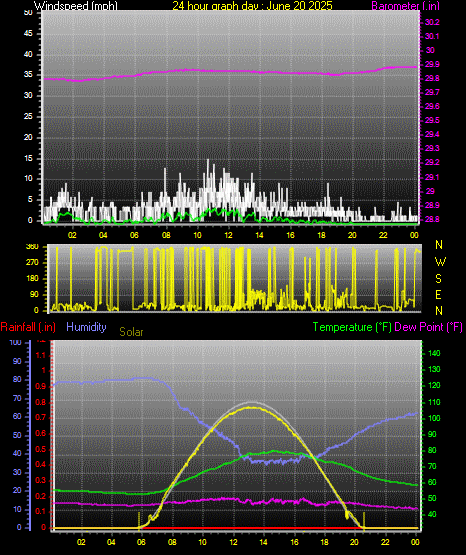The image size is (466, 555).
Task: Click the peak of the yellow solar curve
Action: click(x=252, y=407)
